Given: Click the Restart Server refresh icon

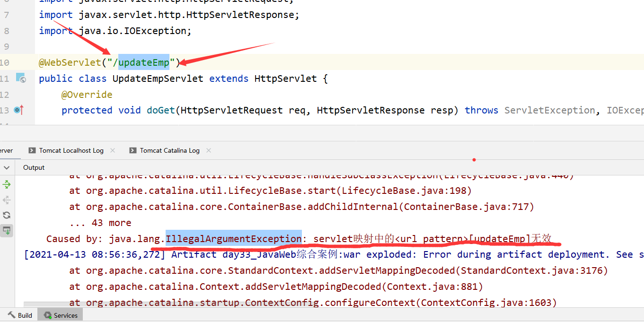Looking at the screenshot, I should pos(6,215).
